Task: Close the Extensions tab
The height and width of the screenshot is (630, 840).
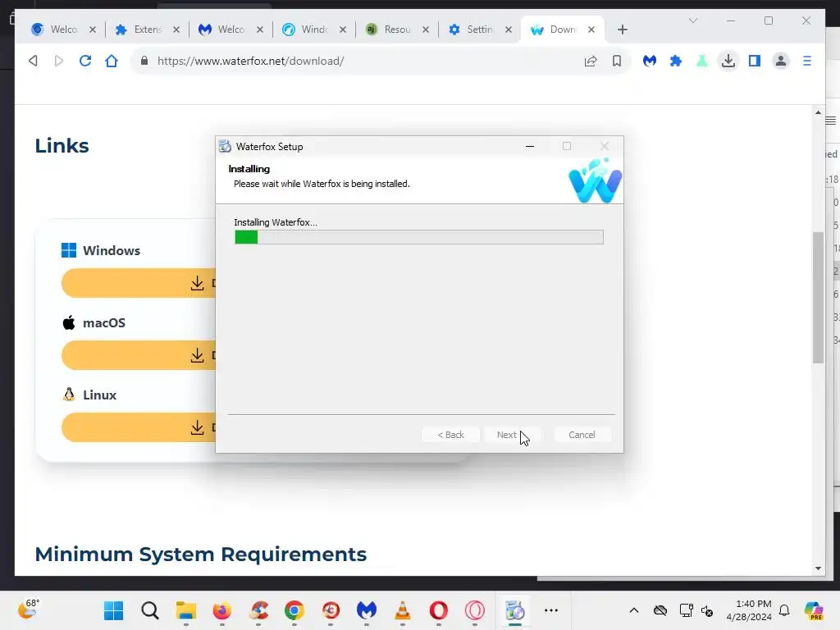Action: pyautogui.click(x=176, y=30)
